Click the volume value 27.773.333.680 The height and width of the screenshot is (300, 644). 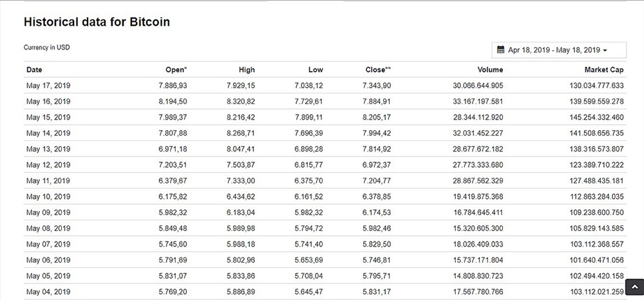(478, 165)
